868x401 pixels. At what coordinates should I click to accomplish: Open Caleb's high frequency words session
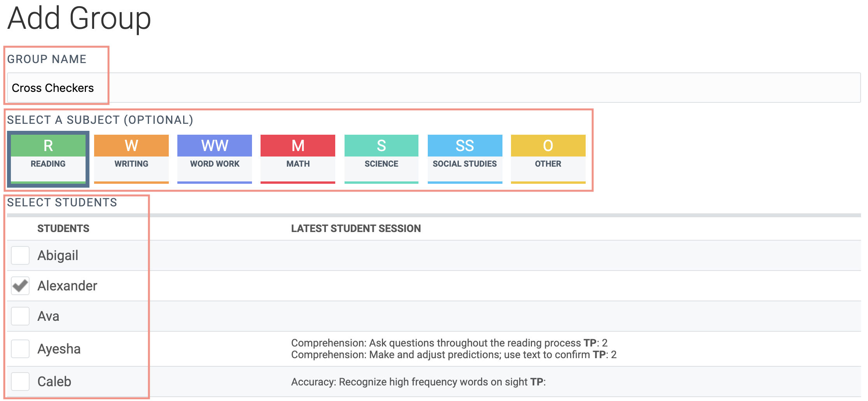click(x=419, y=382)
